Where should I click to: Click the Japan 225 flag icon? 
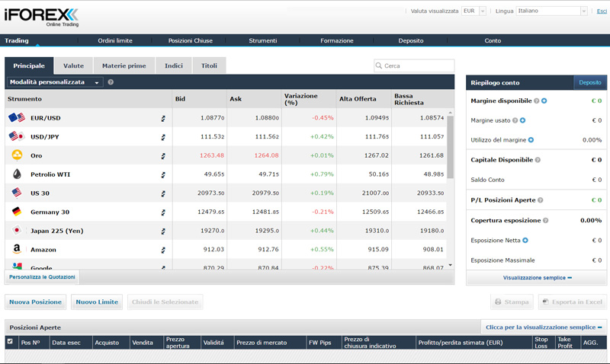click(x=17, y=231)
